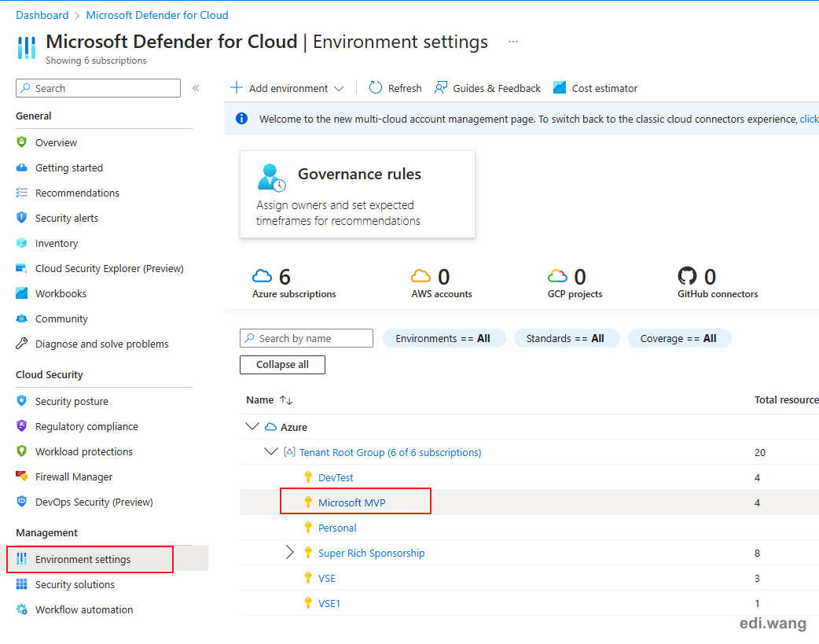Viewport: 819px width, 644px height.
Task: Click the Cost estimator chart icon
Action: coord(560,88)
